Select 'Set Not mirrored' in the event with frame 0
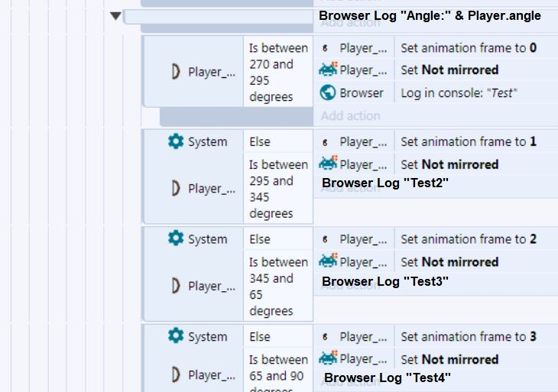Viewport: 558px width, 392px height. [x=449, y=70]
